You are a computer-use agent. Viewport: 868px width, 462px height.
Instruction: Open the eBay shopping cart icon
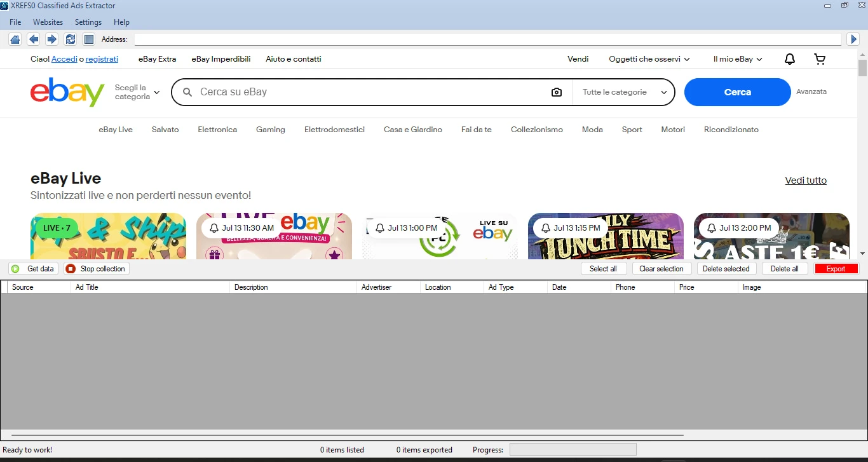820,59
